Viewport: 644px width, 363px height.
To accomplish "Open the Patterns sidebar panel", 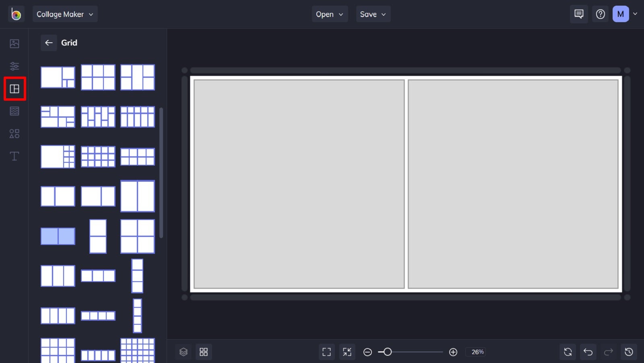I will tap(14, 111).
